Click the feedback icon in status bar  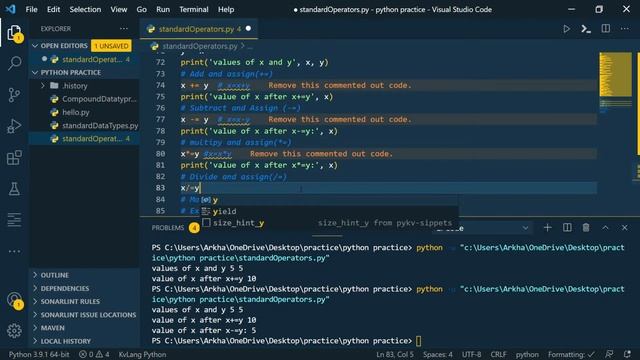[x=609, y=354]
